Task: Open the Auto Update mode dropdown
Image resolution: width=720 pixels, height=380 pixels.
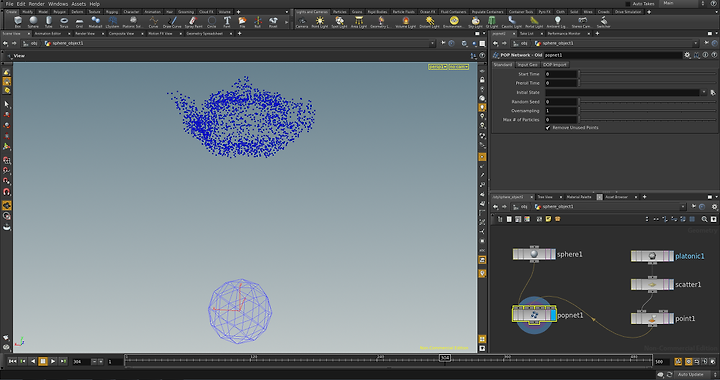Action: click(693, 374)
